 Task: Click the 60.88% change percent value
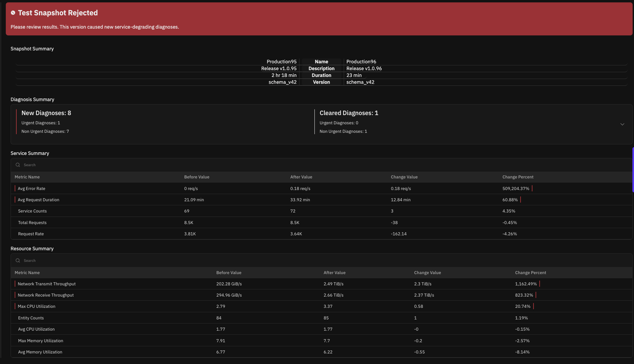[510, 200]
